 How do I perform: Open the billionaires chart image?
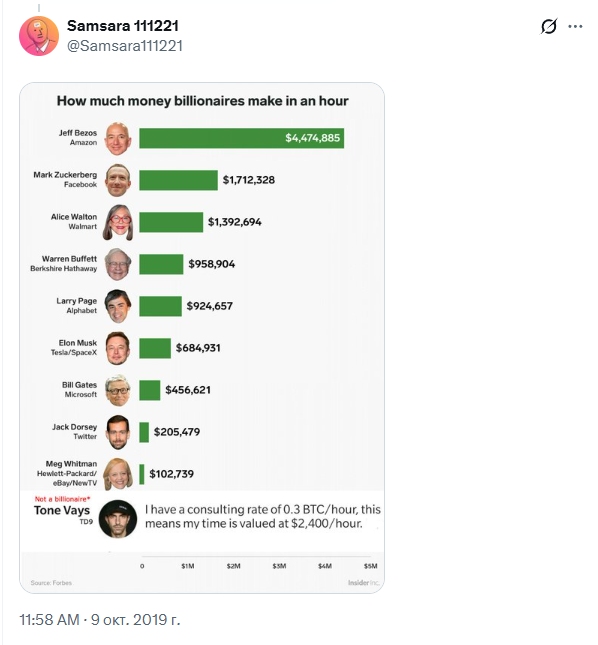pyautogui.click(x=202, y=338)
